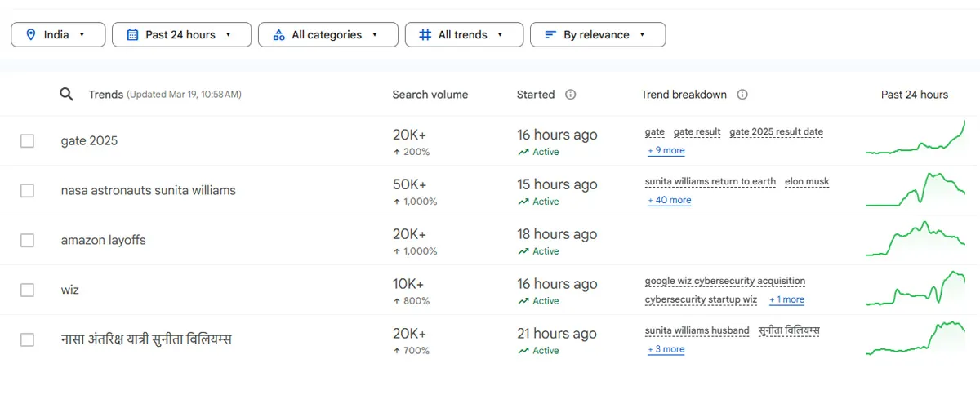980x399 pixels.
Task: Check the nasa astronauts sunita williams row
Action: pos(27,191)
